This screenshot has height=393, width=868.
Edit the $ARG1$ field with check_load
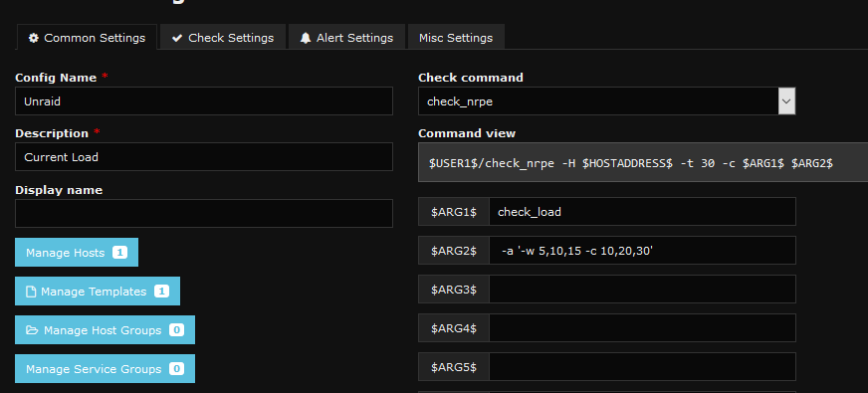tap(642, 212)
